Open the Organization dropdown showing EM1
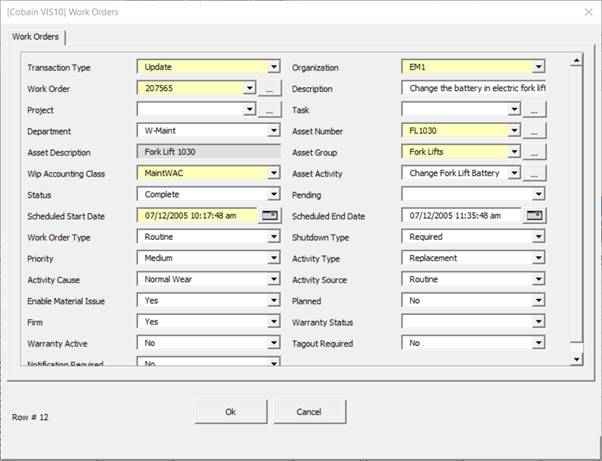Viewport: 602px width, 461px height. pyautogui.click(x=539, y=68)
